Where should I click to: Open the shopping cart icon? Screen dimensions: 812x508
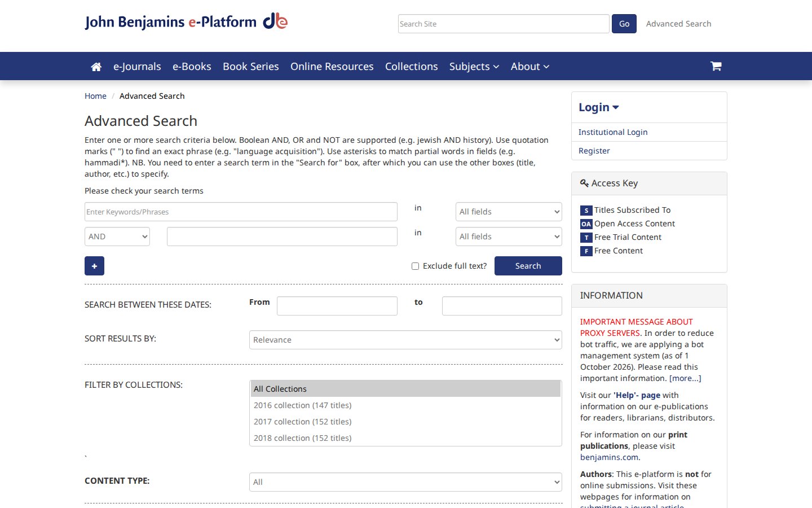point(716,66)
